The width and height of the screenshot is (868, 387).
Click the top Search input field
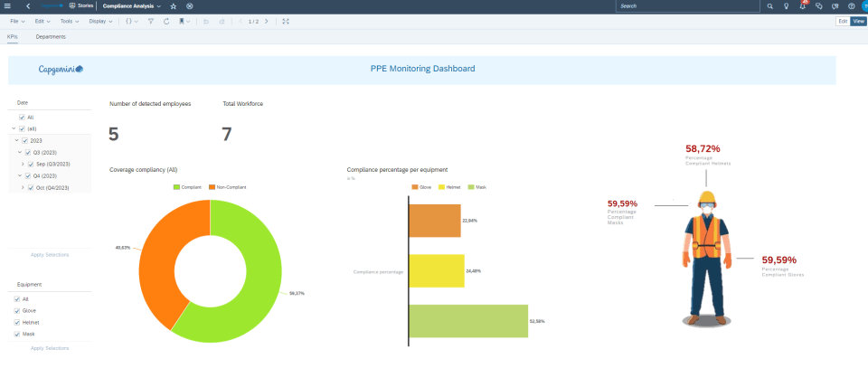687,6
